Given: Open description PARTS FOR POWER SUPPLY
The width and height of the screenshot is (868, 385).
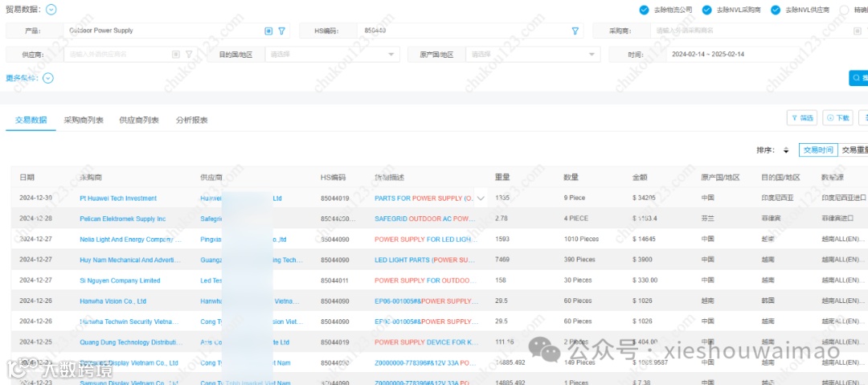Looking at the screenshot, I should click(424, 199).
